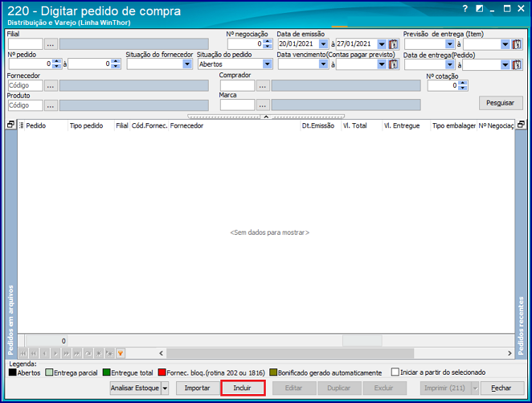Screen dimensions: 532x403
Task: Click the Fornecedor Código input field
Action: (x=26, y=85)
